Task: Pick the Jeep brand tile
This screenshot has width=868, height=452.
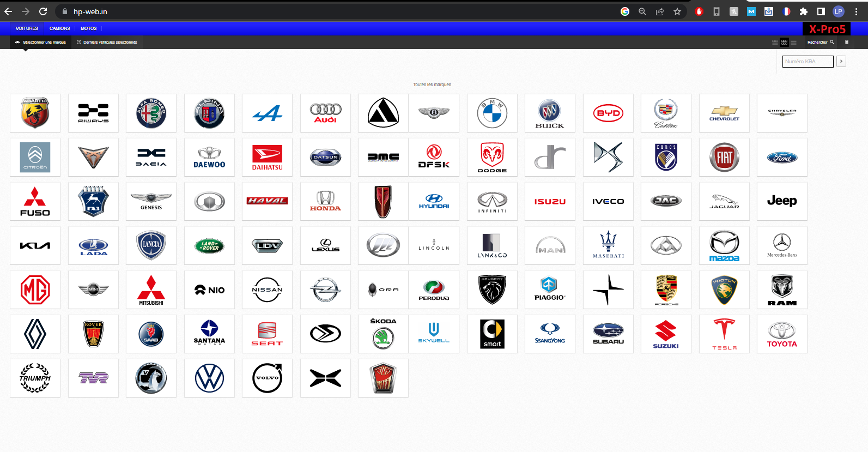Action: click(782, 201)
